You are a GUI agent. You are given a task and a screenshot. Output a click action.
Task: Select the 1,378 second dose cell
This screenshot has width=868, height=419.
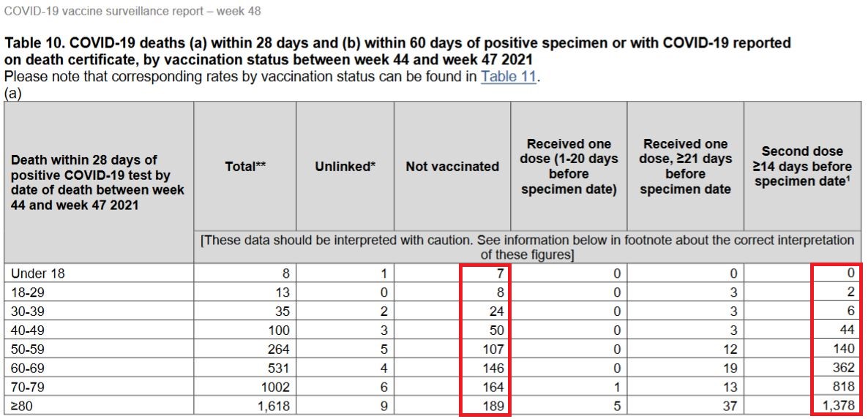tap(839, 407)
